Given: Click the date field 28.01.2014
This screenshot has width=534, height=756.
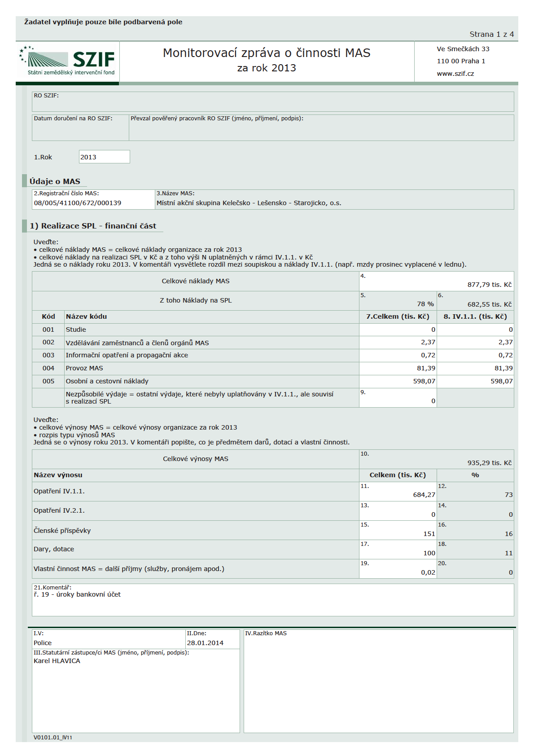Looking at the screenshot, I should (213, 639).
